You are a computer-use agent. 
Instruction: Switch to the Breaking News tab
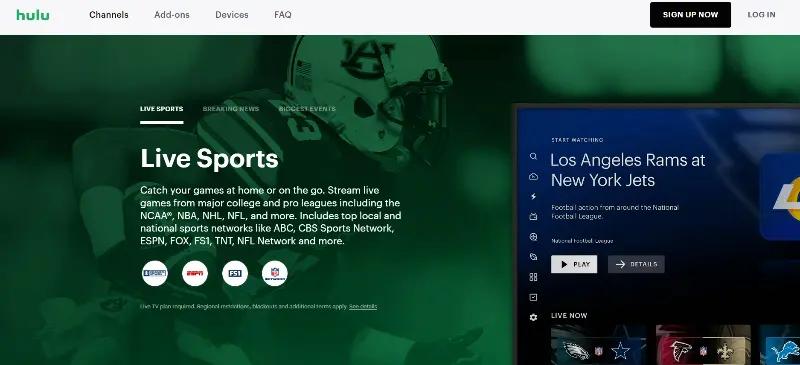pyautogui.click(x=231, y=109)
